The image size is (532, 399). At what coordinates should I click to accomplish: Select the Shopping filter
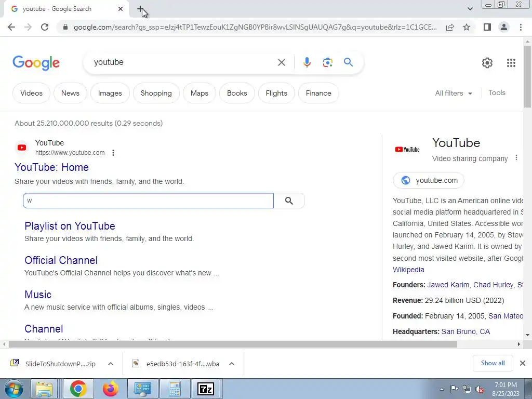pyautogui.click(x=156, y=93)
